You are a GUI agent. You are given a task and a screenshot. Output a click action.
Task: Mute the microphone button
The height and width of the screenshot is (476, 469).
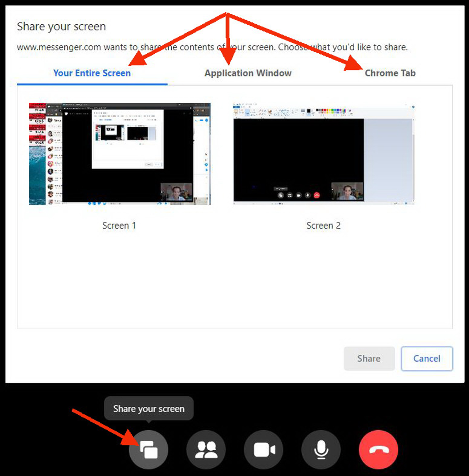point(321,450)
